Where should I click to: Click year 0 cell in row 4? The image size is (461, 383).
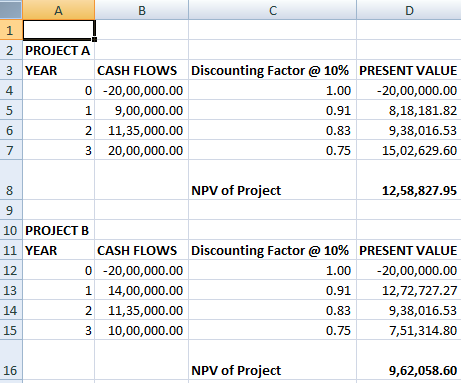click(59, 90)
